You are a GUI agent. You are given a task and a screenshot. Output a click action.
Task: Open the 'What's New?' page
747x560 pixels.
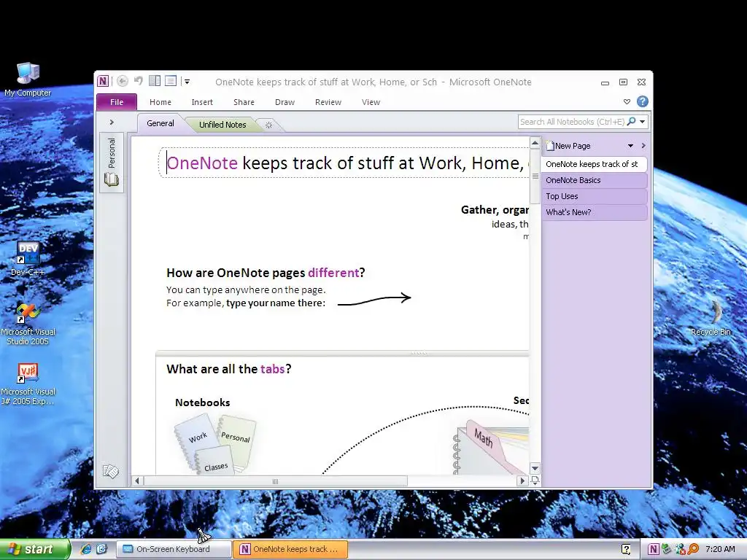coord(594,212)
